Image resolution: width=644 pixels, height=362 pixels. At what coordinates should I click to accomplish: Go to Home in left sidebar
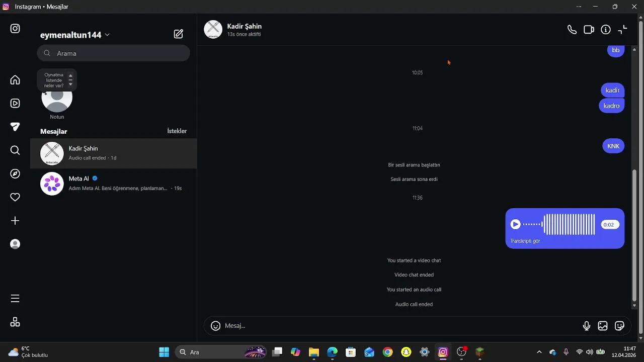[15, 80]
